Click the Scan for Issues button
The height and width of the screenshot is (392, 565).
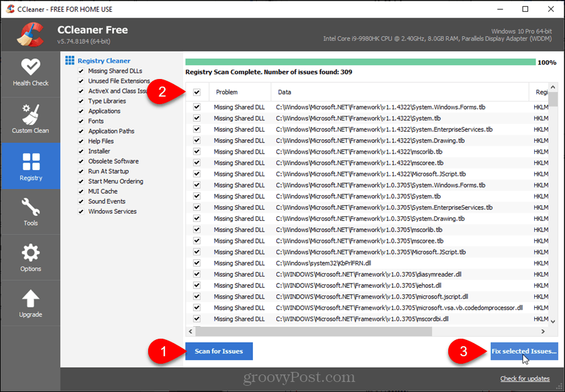click(219, 351)
